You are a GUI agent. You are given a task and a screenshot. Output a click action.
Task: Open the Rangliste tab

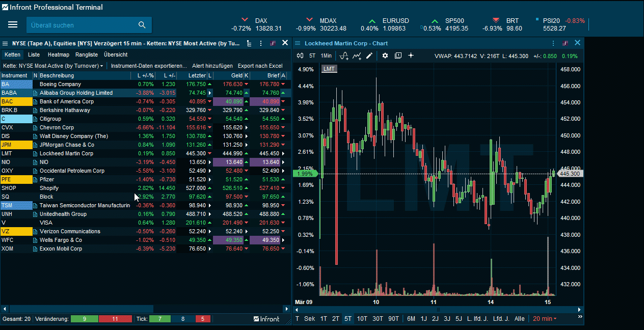[87, 54]
